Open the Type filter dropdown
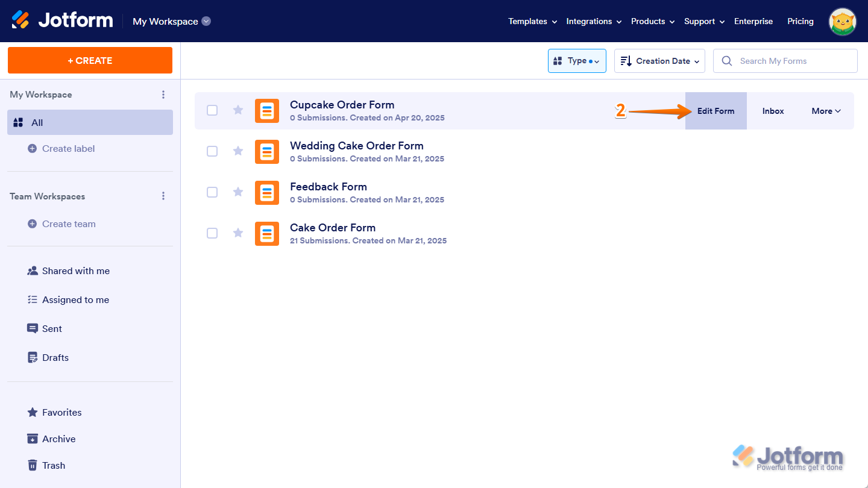The height and width of the screenshot is (488, 868). [x=577, y=61]
